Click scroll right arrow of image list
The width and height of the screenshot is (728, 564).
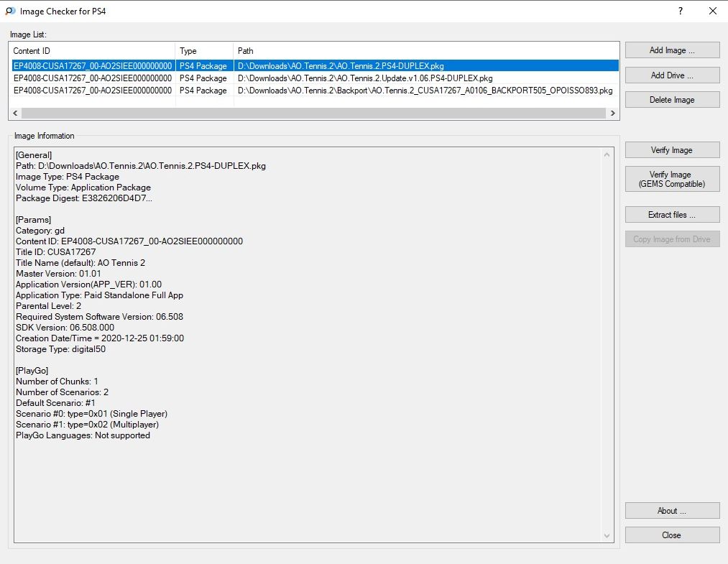click(613, 114)
